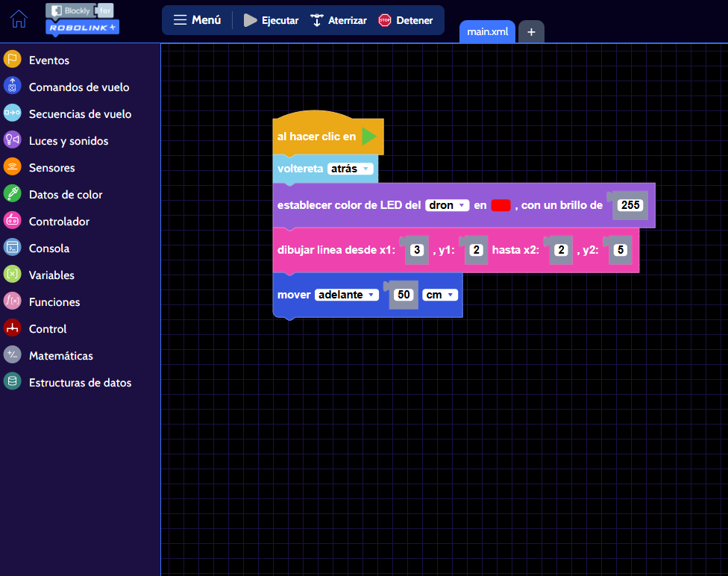Open the Variables category icon
This screenshot has height=576, width=728.
[x=13, y=275]
